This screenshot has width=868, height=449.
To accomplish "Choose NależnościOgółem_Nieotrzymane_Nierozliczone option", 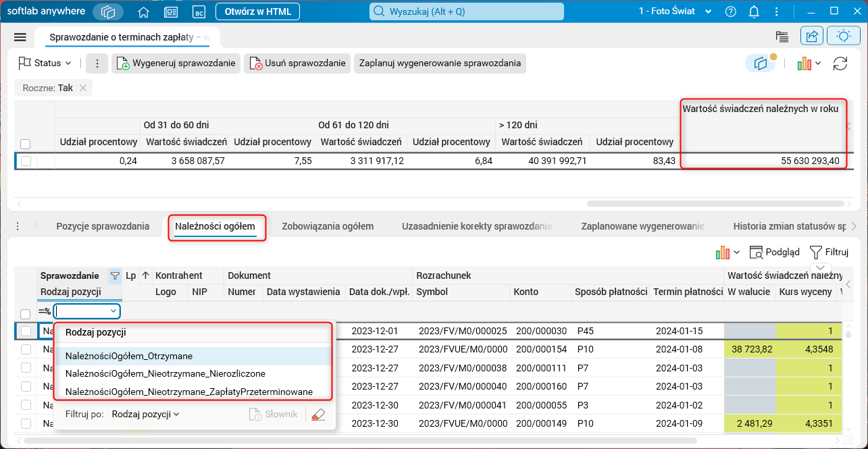I will click(x=193, y=373).
